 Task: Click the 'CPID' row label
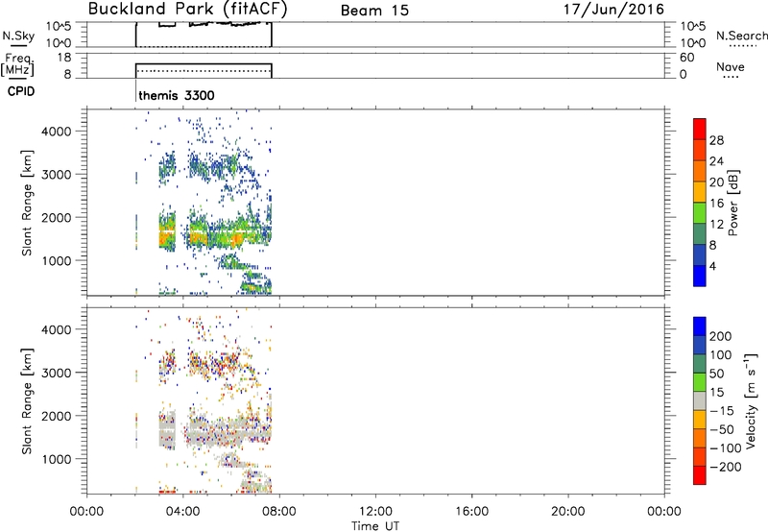tap(21, 91)
